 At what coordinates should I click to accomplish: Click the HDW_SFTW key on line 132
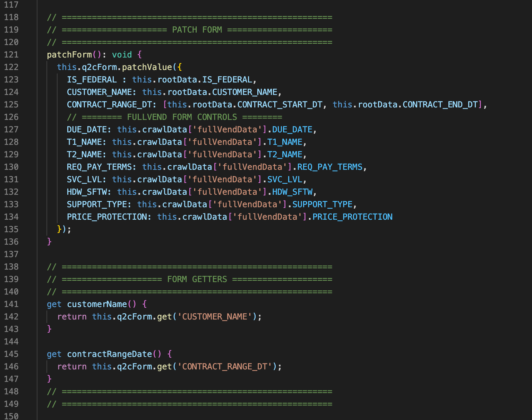tap(87, 192)
